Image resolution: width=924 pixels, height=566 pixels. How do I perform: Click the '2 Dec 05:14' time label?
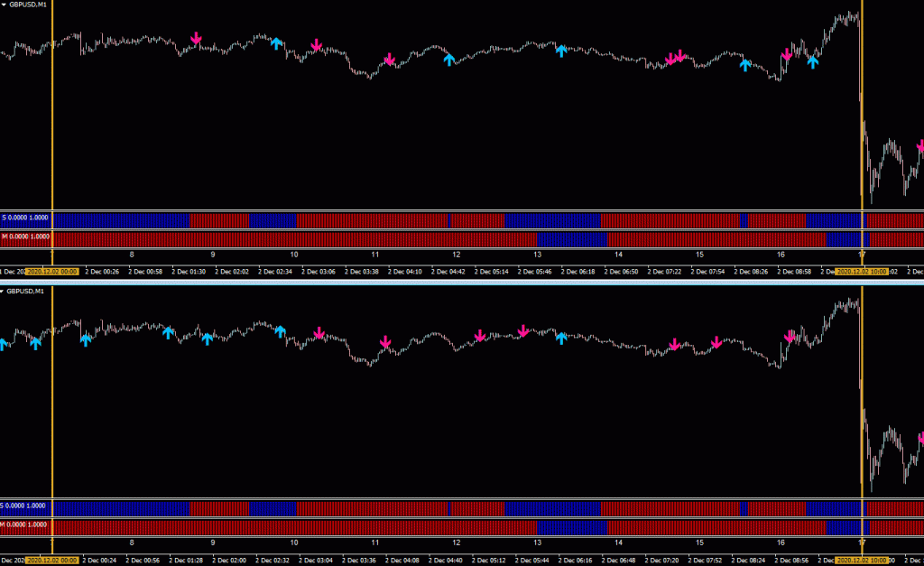pyautogui.click(x=492, y=272)
